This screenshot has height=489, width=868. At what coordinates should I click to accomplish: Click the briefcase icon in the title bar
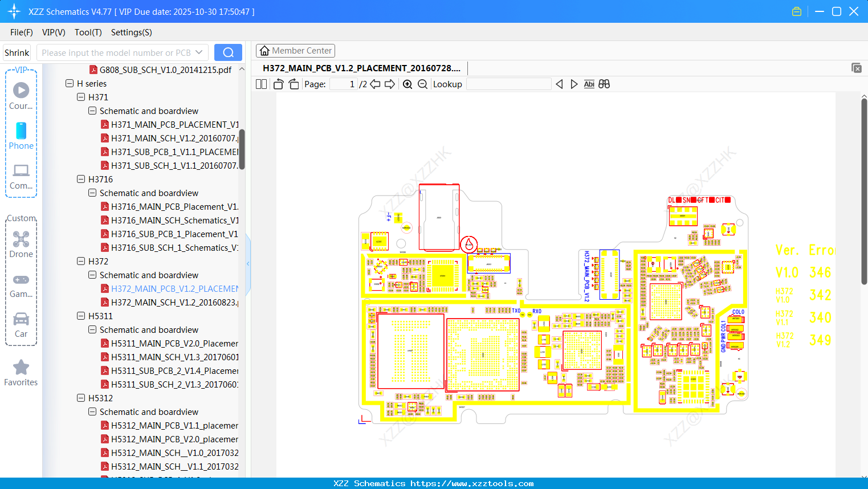tap(796, 11)
